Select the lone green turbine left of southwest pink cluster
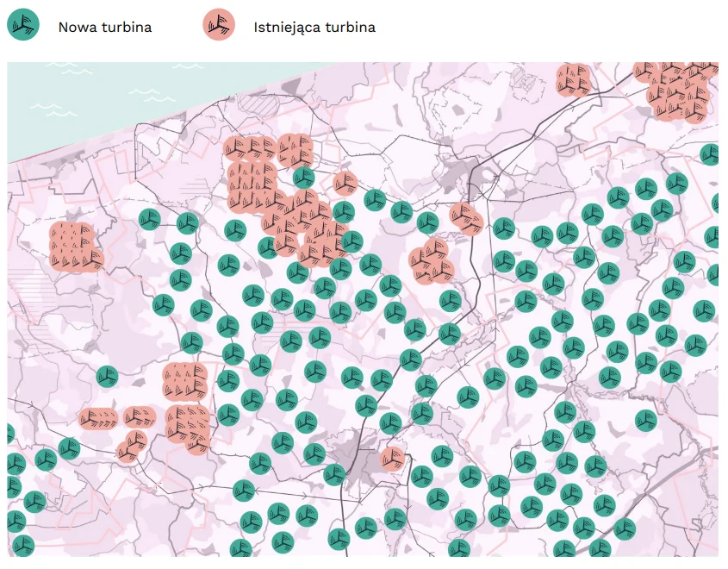728x569 pixels. [107, 376]
